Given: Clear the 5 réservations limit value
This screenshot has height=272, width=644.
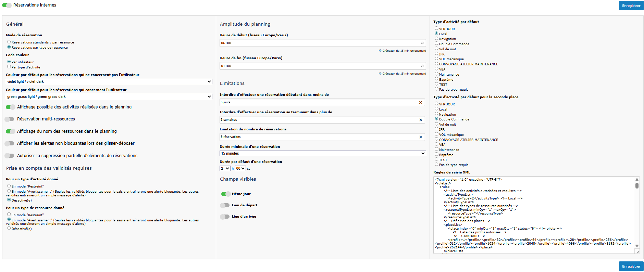Looking at the screenshot, I should (421, 137).
